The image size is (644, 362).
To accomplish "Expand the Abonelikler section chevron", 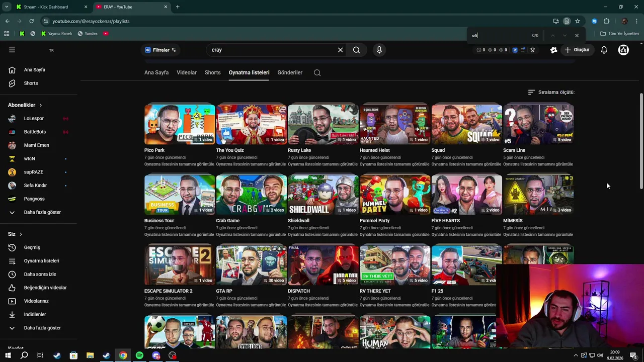I will [40, 105].
